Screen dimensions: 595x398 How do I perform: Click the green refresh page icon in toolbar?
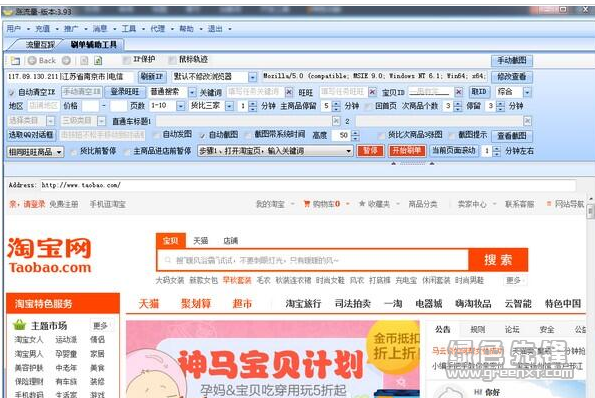98,61
